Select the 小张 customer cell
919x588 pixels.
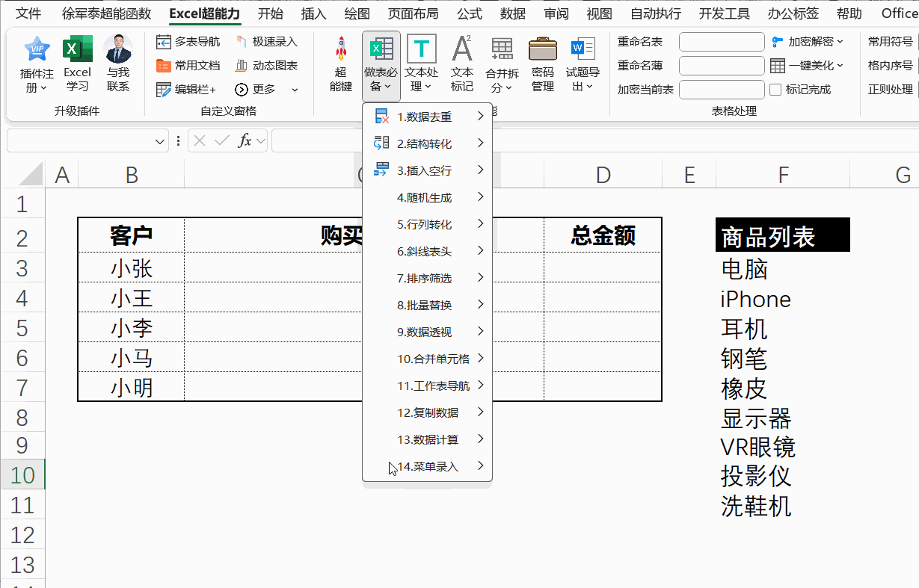(131, 267)
